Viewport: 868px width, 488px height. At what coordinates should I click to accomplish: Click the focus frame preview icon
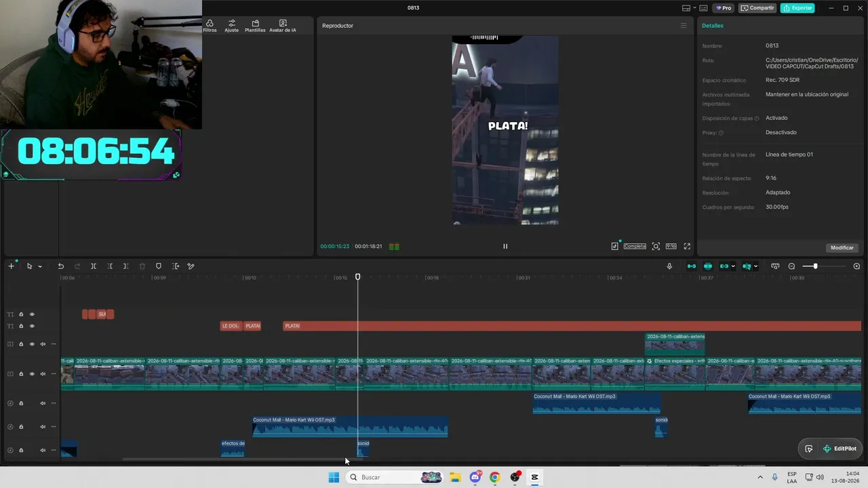pyautogui.click(x=656, y=247)
